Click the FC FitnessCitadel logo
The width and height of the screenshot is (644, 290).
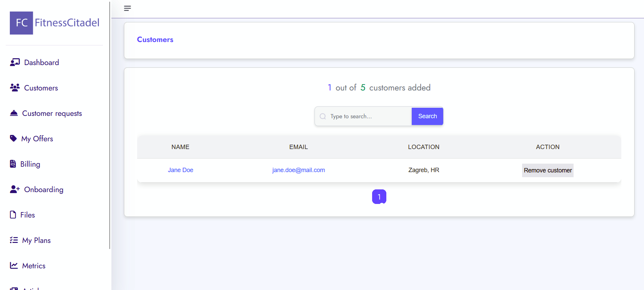pyautogui.click(x=55, y=23)
